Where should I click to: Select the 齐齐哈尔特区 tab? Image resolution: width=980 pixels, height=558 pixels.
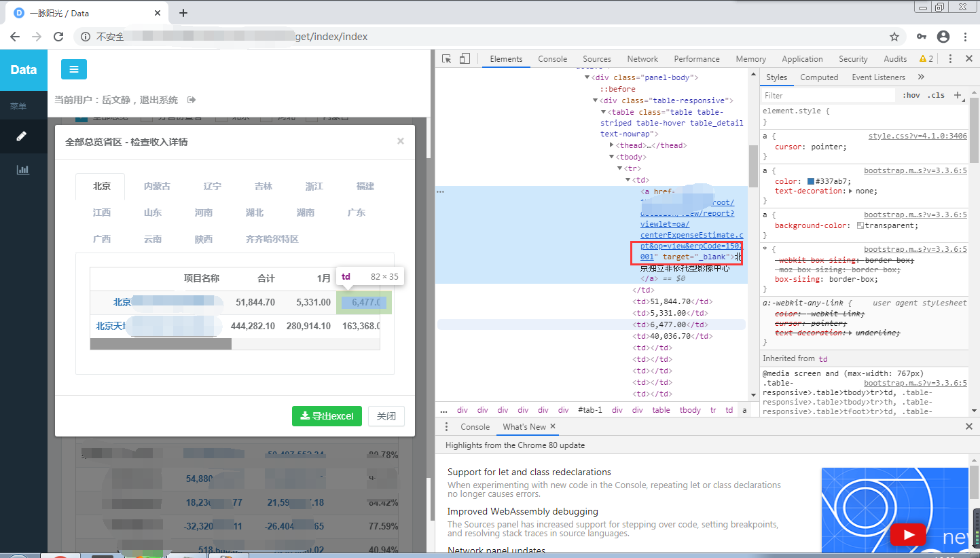pyautogui.click(x=272, y=239)
